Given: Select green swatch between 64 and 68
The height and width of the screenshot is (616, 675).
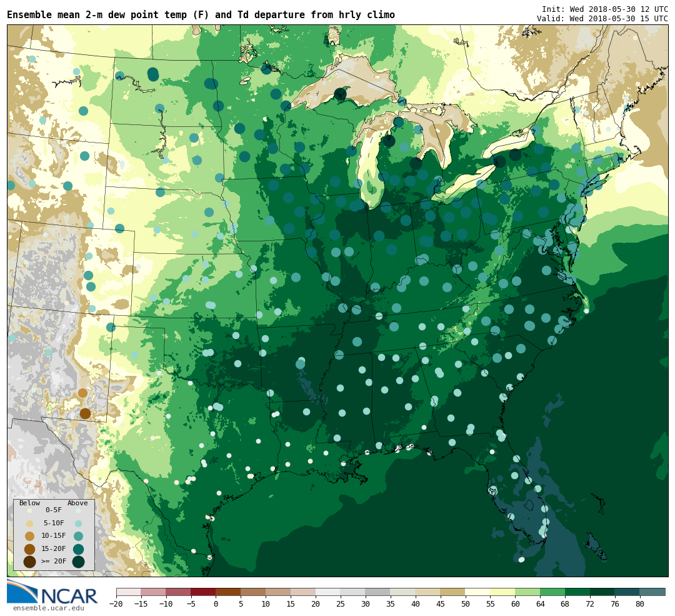Looking at the screenshot, I should [553, 592].
